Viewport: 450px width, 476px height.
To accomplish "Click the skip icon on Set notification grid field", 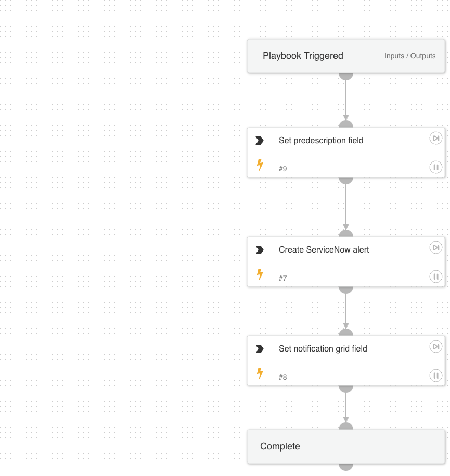I will coord(435,346).
